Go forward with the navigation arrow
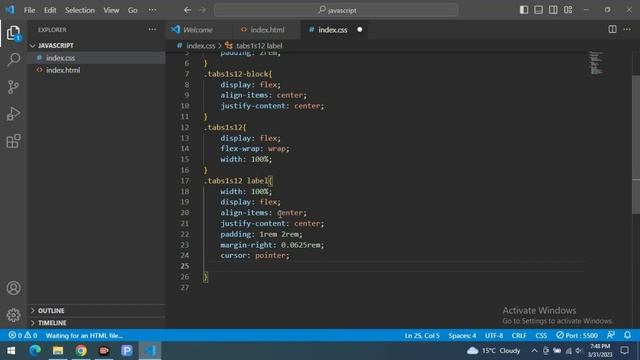The width and height of the screenshot is (640, 360). (x=202, y=10)
